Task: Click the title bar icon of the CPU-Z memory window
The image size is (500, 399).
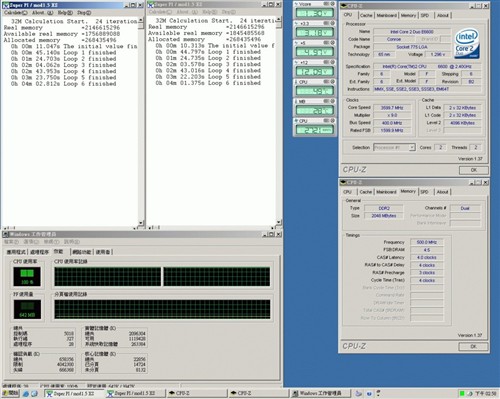Action: pos(344,182)
